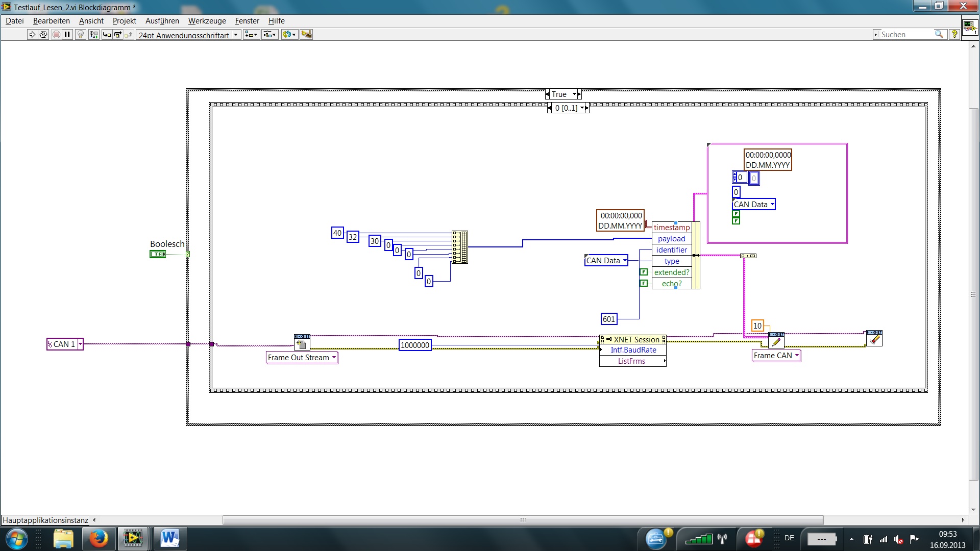
Task: Click the Step Into button
Action: pyautogui.click(x=107, y=35)
